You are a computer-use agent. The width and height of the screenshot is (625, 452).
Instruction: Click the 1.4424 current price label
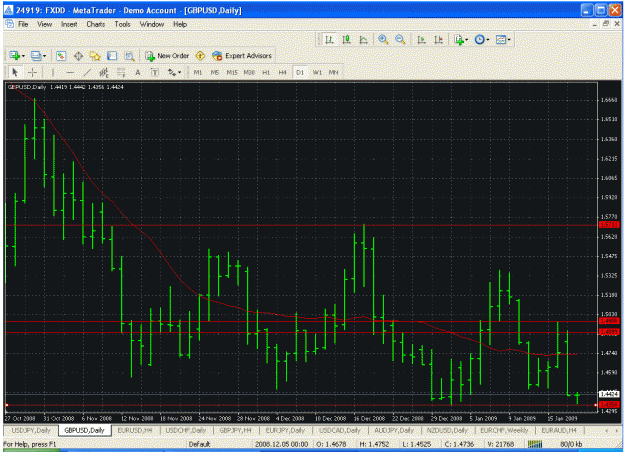tap(609, 394)
